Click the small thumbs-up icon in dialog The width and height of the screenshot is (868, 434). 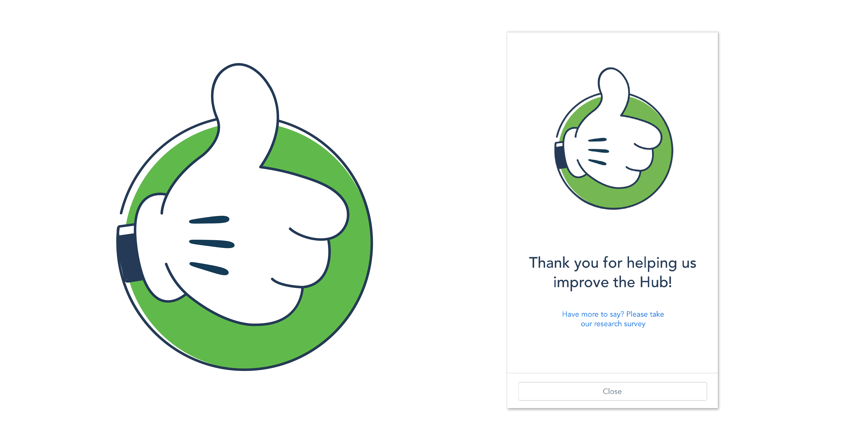[x=614, y=138]
